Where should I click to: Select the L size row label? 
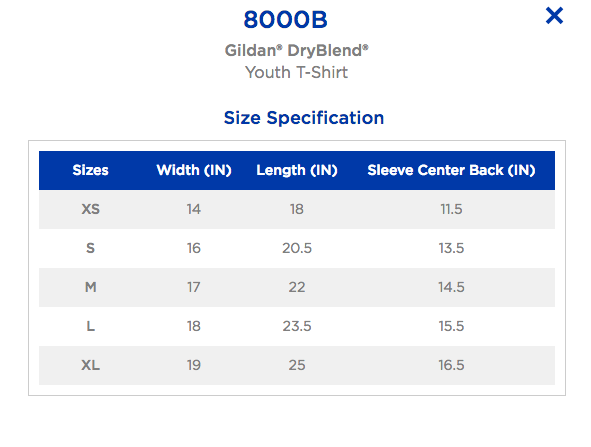pyautogui.click(x=90, y=326)
